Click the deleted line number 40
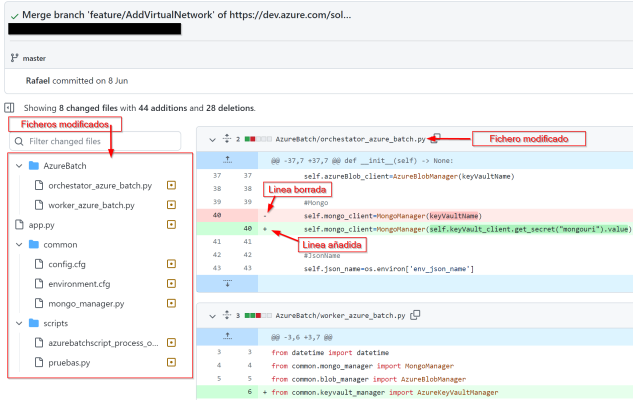The width and height of the screenshot is (633, 400). click(x=217, y=215)
